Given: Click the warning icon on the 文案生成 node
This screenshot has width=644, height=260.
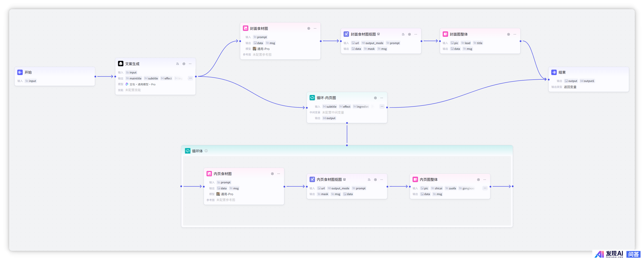Looking at the screenshot, I should tap(177, 64).
